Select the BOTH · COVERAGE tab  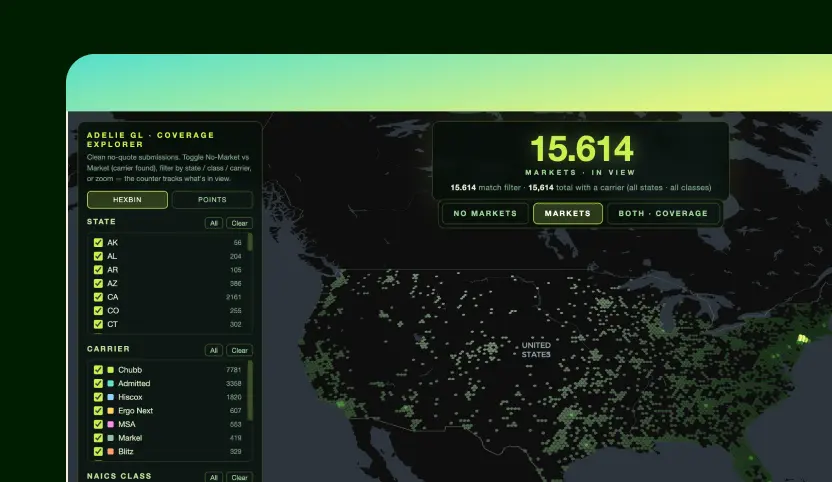point(663,213)
